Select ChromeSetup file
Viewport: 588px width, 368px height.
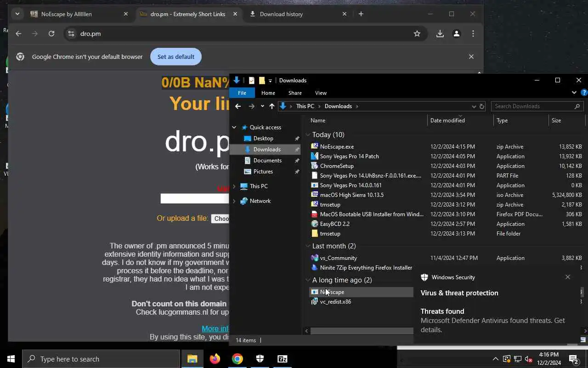pyautogui.click(x=337, y=166)
